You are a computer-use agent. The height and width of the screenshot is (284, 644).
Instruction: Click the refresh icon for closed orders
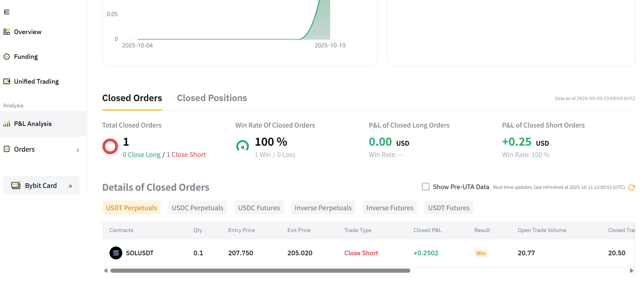point(631,187)
